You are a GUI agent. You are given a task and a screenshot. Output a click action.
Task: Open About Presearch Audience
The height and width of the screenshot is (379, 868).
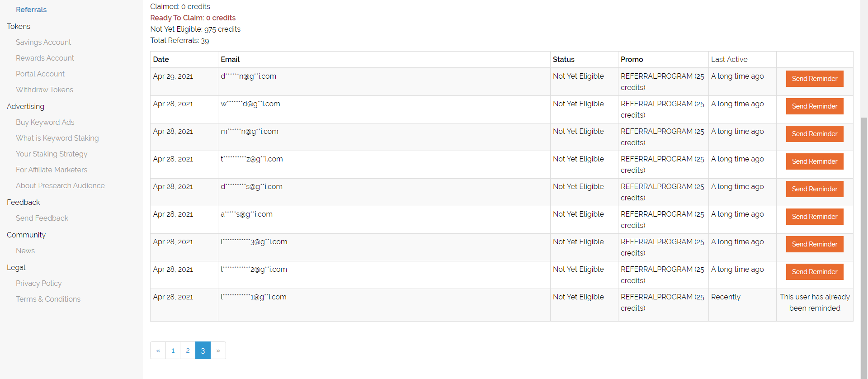coord(60,185)
